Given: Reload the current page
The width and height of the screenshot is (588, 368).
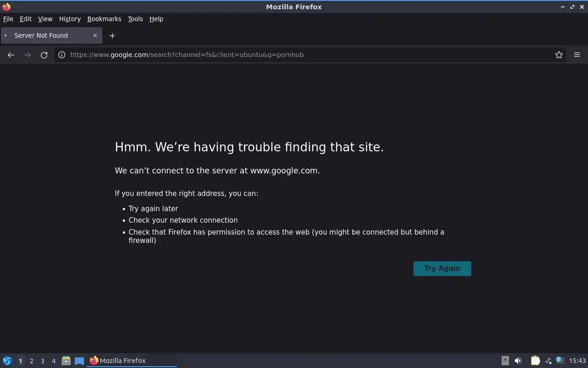Looking at the screenshot, I should (44, 55).
